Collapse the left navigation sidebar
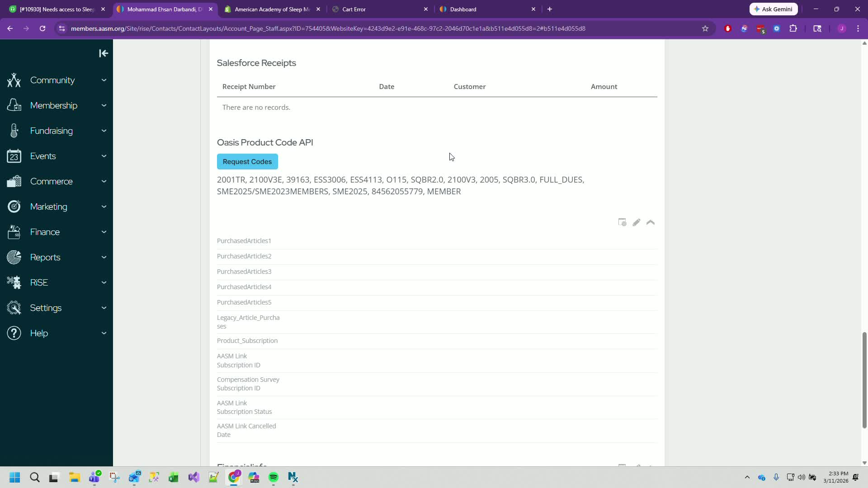Screen dimensions: 868x488 point(104,53)
